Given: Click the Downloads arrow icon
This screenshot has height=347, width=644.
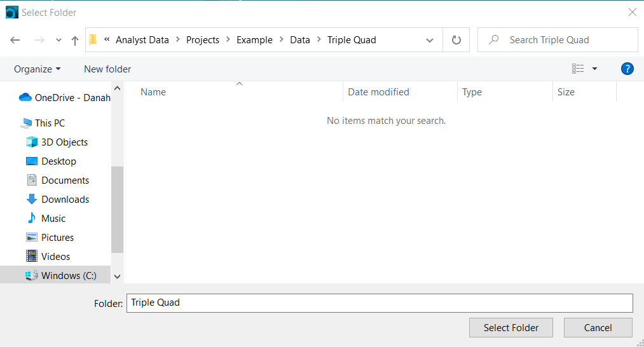Looking at the screenshot, I should click(32, 199).
